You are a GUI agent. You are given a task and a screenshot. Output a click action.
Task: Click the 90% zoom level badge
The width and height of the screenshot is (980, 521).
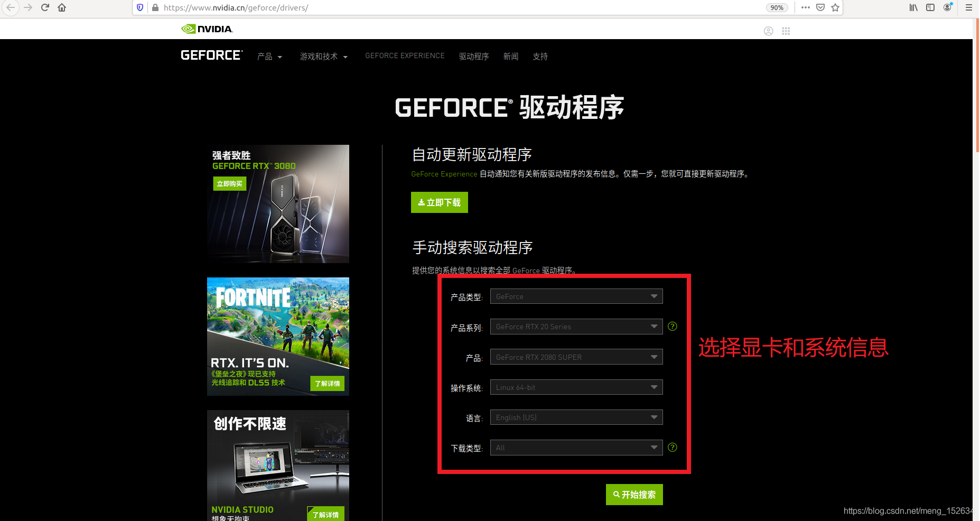pos(777,7)
